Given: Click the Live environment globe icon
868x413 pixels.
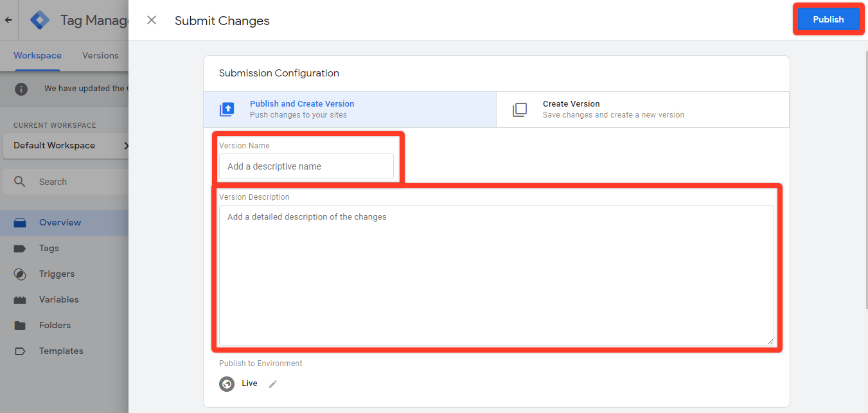Looking at the screenshot, I should pyautogui.click(x=227, y=384).
